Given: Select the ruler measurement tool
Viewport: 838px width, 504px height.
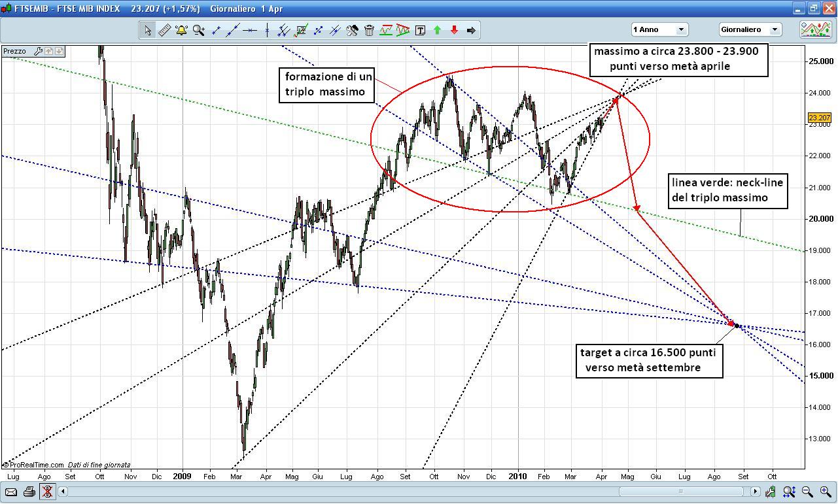Looking at the screenshot, I should click(x=165, y=30).
